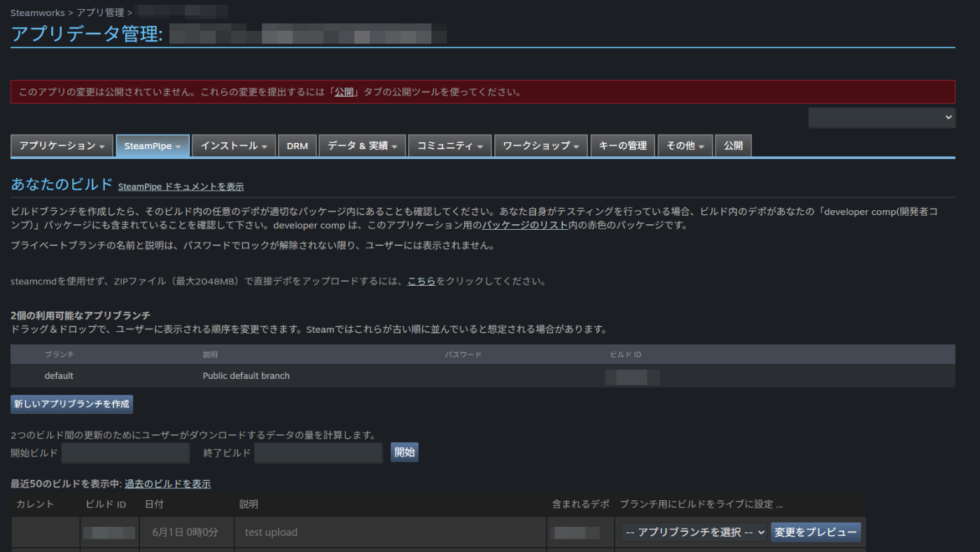Switch to the キーの管理 tab
980x552 pixels.
click(623, 146)
